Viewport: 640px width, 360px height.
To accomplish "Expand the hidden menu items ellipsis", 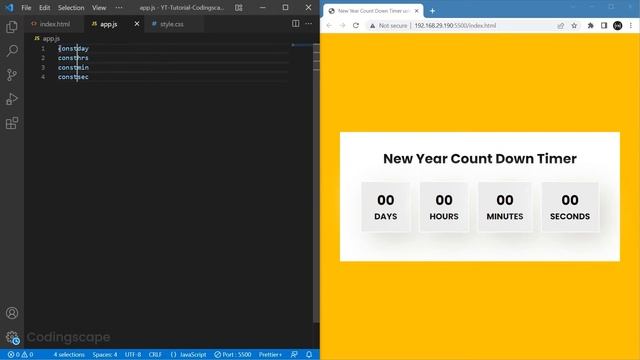I will click(x=119, y=7).
